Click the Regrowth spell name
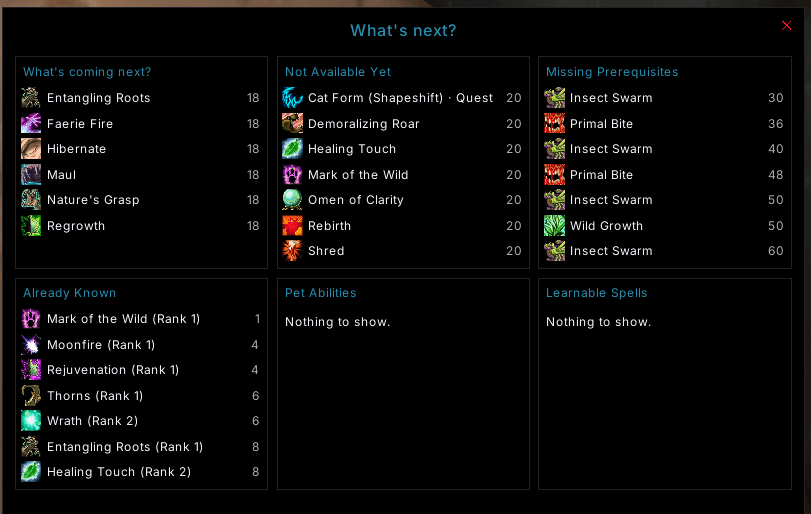811x514 pixels. (x=76, y=226)
